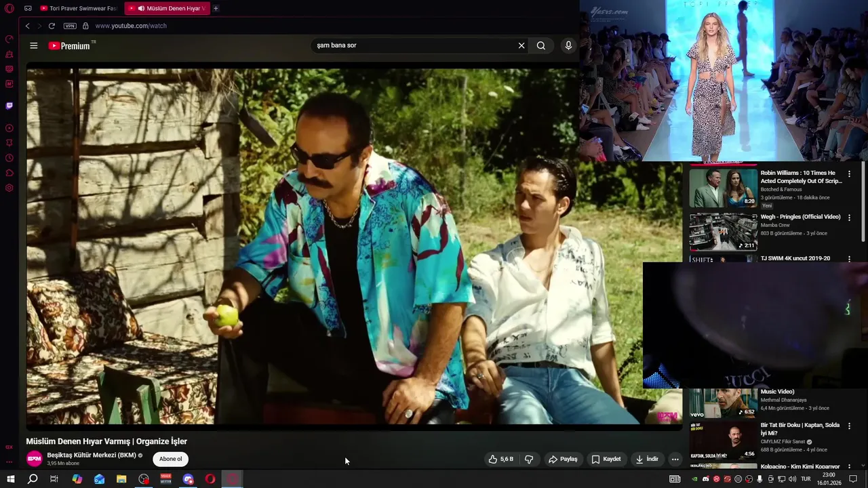Open options menu for TJ SWIM video

click(x=849, y=259)
